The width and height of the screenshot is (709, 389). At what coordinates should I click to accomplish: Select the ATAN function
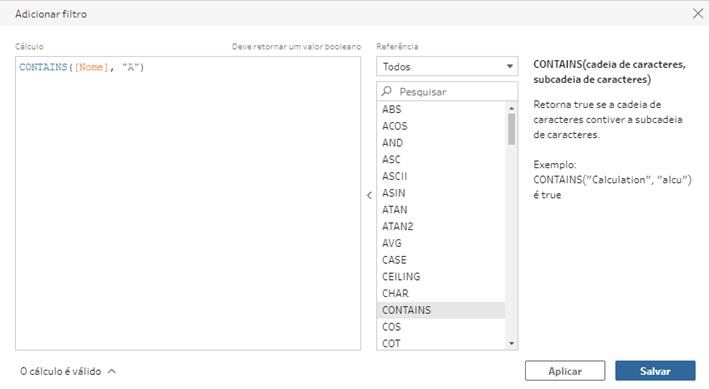[x=441, y=209]
